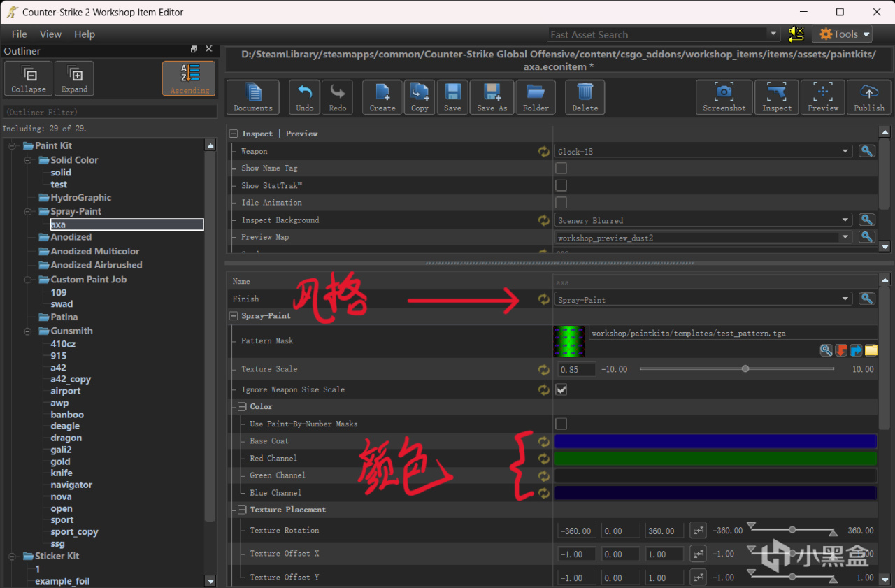
Task: Collapse the Texture Placement section
Action: (x=243, y=510)
